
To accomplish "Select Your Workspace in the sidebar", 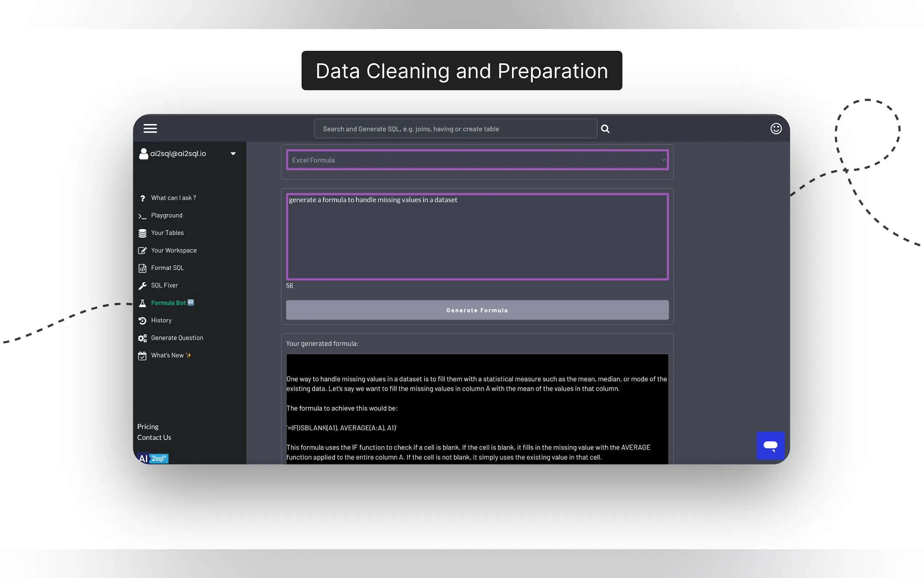I will tap(174, 250).
